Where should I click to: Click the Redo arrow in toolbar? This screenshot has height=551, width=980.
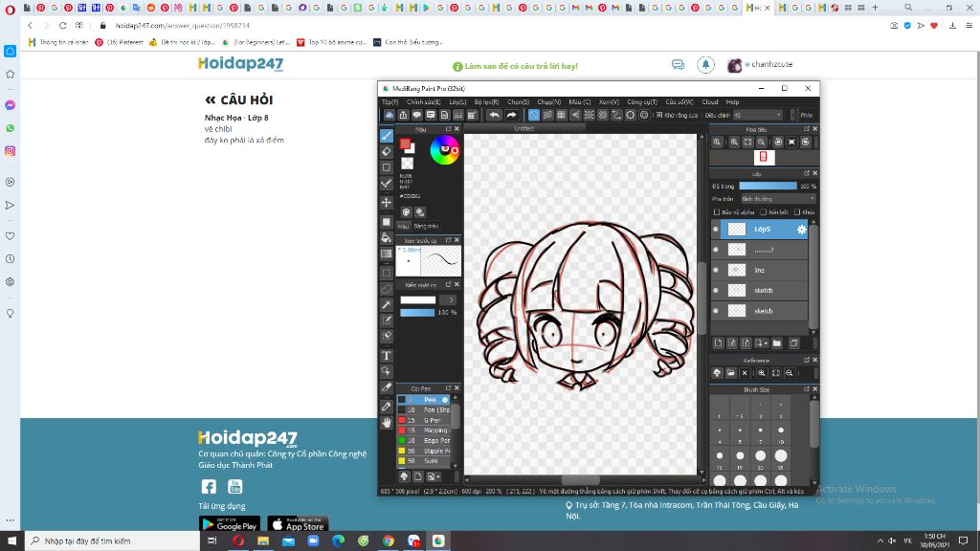coord(511,115)
